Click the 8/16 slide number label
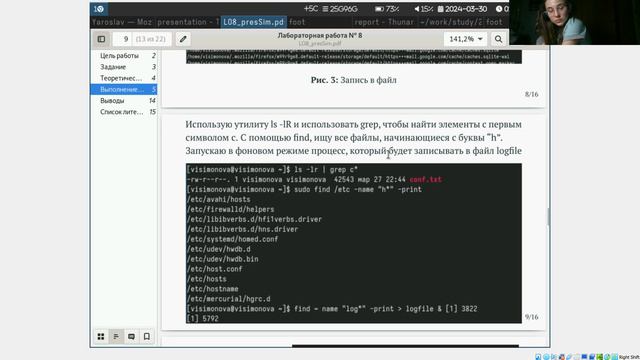 pyautogui.click(x=531, y=94)
